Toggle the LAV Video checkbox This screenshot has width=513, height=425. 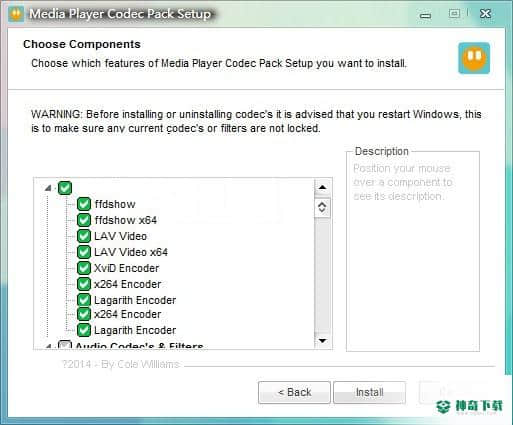coord(84,236)
